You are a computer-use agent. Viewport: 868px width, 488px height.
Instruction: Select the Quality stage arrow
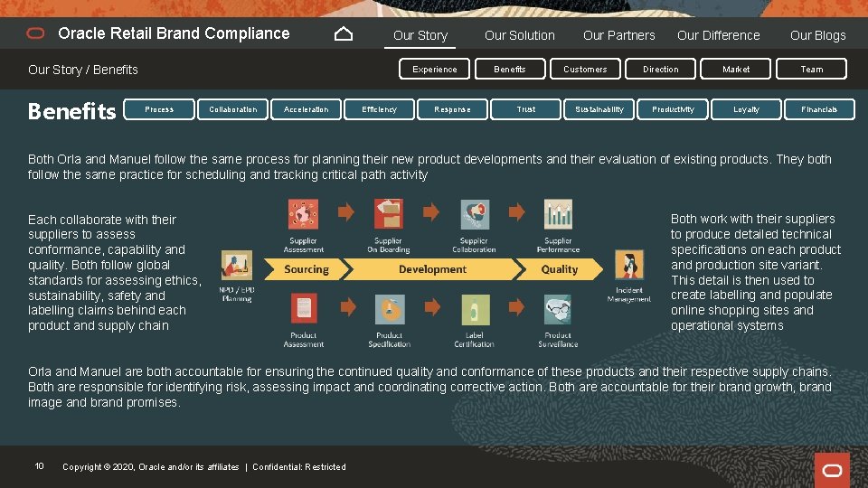(x=559, y=269)
